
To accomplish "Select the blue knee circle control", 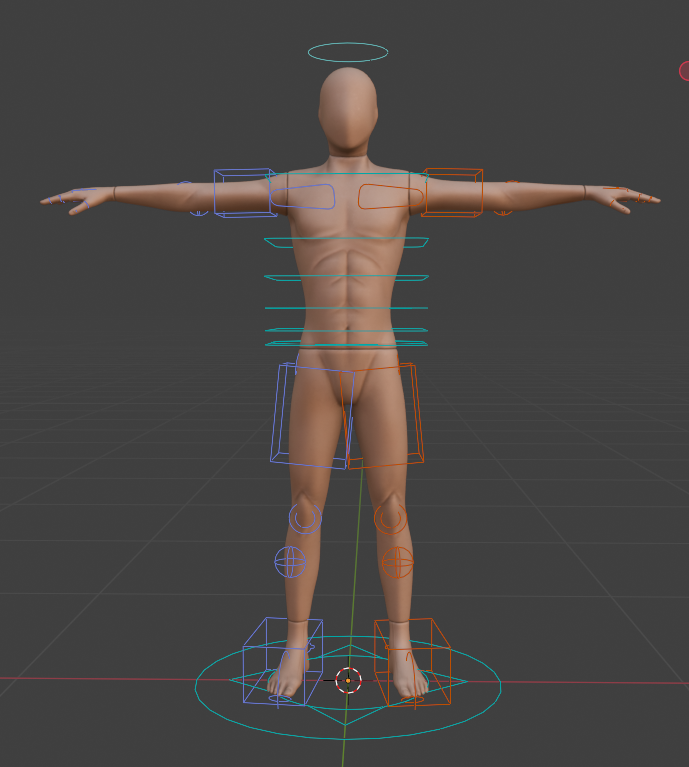I will coord(305,519).
